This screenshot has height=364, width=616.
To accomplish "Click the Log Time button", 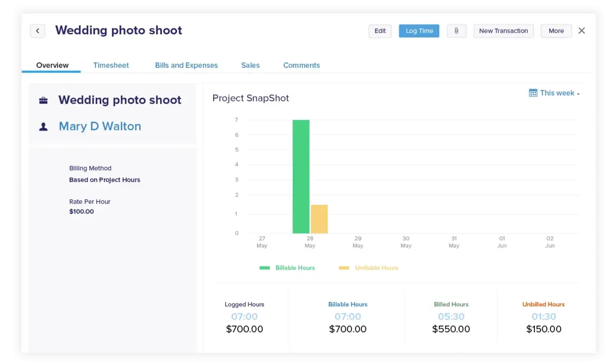I will (x=419, y=31).
